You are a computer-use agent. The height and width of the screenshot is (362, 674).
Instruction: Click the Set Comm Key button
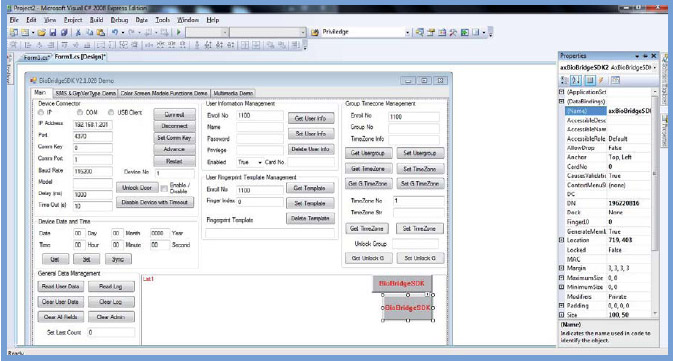click(175, 138)
